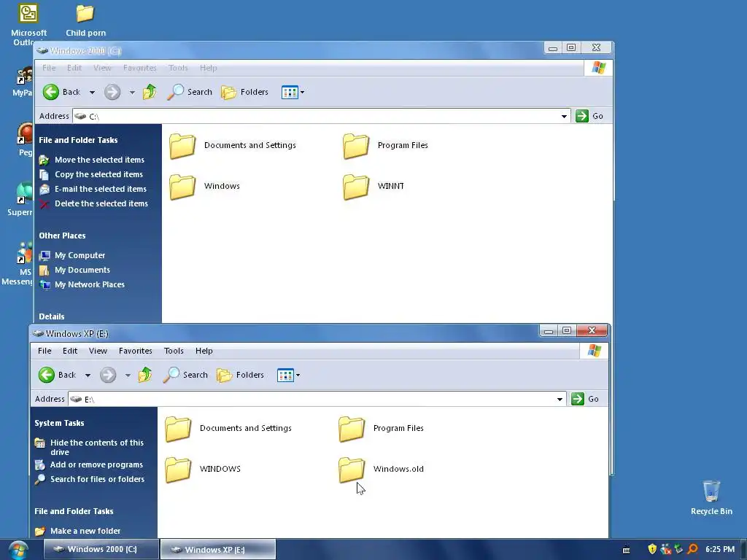Click Copy the selected items link

98,174
